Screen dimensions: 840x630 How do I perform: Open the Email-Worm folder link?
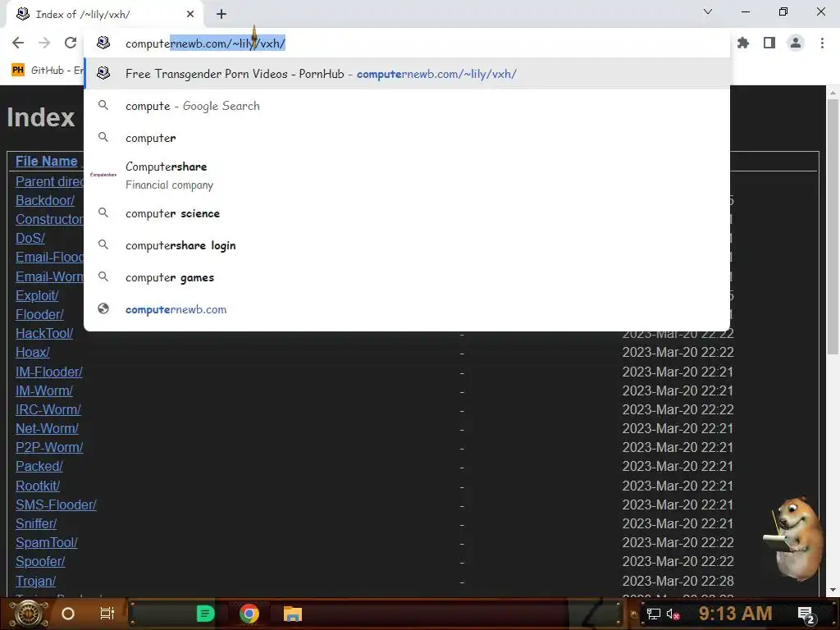[x=49, y=276]
